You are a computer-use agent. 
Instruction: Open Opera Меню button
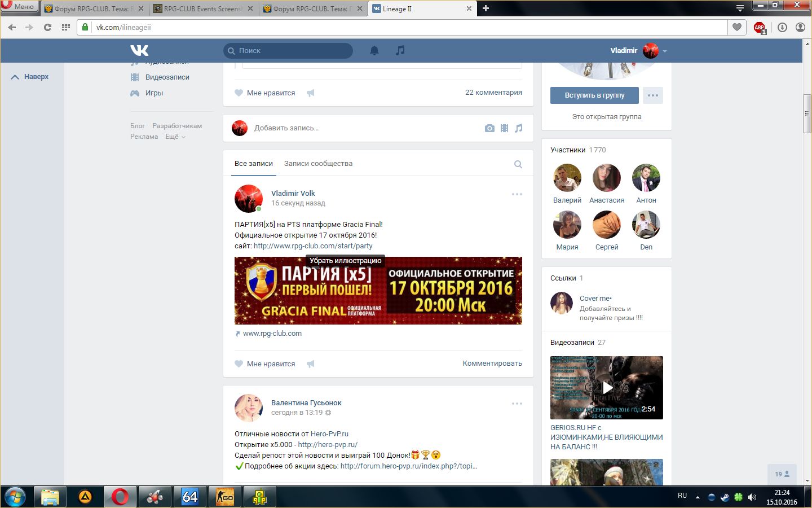[19, 7]
